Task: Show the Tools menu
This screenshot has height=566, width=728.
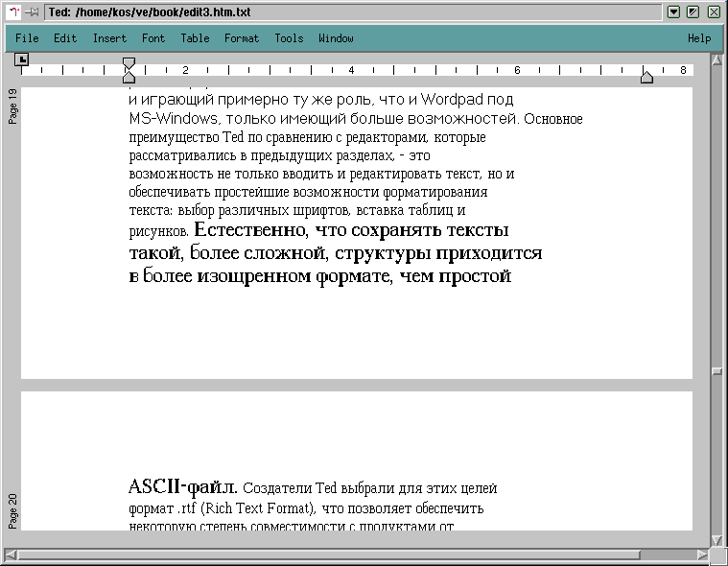Action: click(289, 38)
